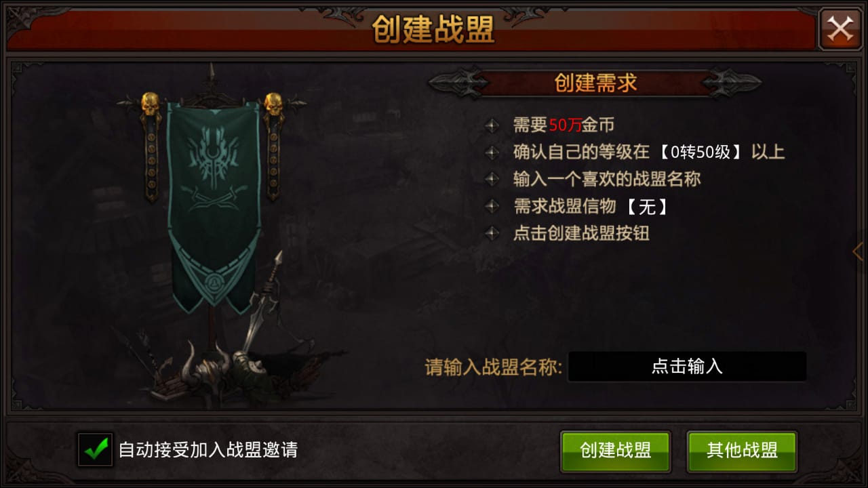Click the bullet icon beside 输入一个喜欢的战盟名称
868x488 pixels.
492,180
